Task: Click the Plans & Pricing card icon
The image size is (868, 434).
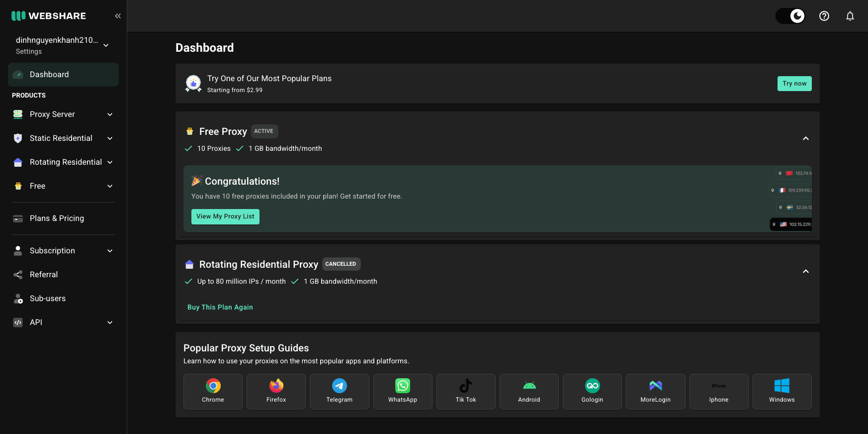Action: (18, 218)
